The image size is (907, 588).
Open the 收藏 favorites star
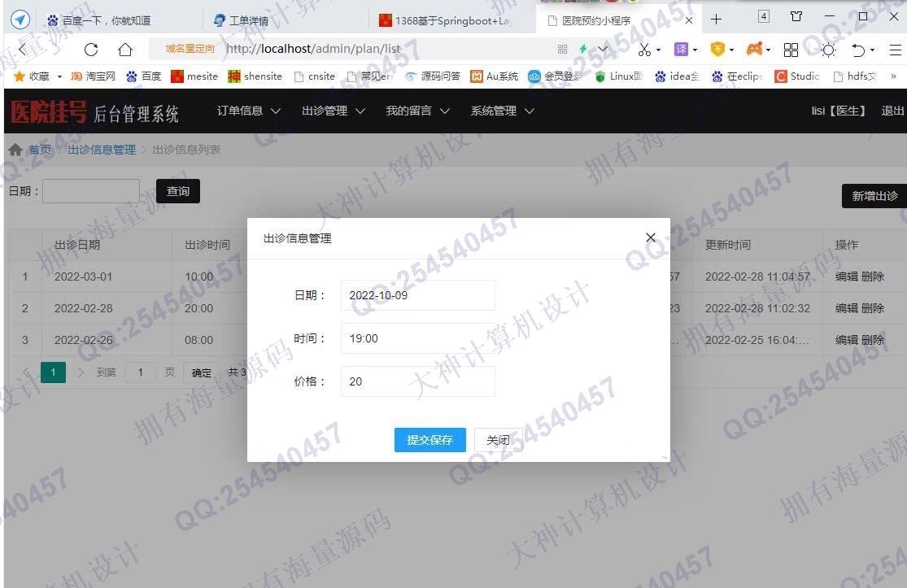20,76
